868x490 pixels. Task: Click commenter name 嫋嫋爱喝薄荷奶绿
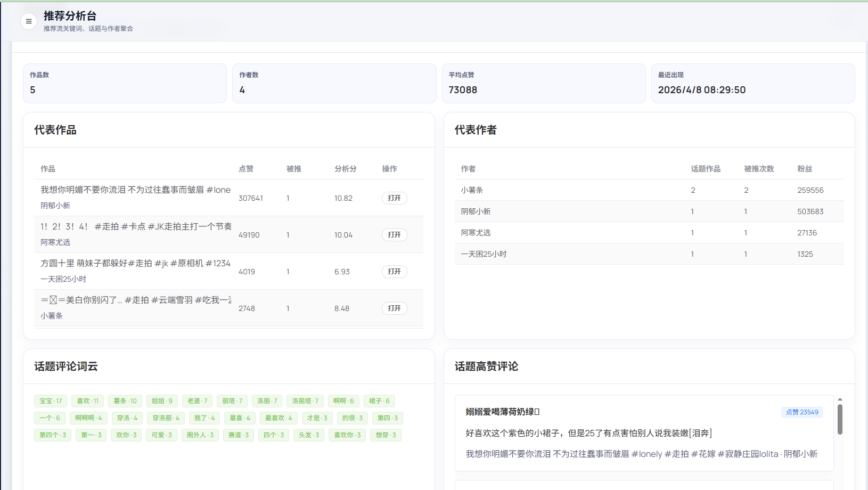point(503,412)
